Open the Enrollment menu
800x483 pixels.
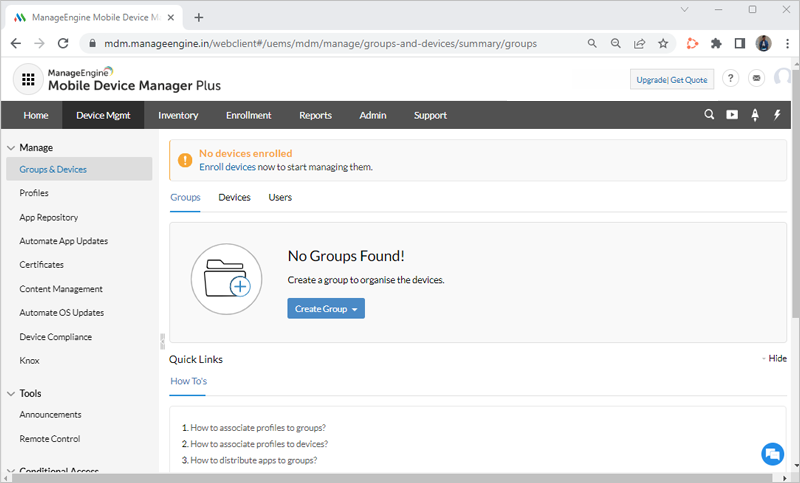[248, 115]
